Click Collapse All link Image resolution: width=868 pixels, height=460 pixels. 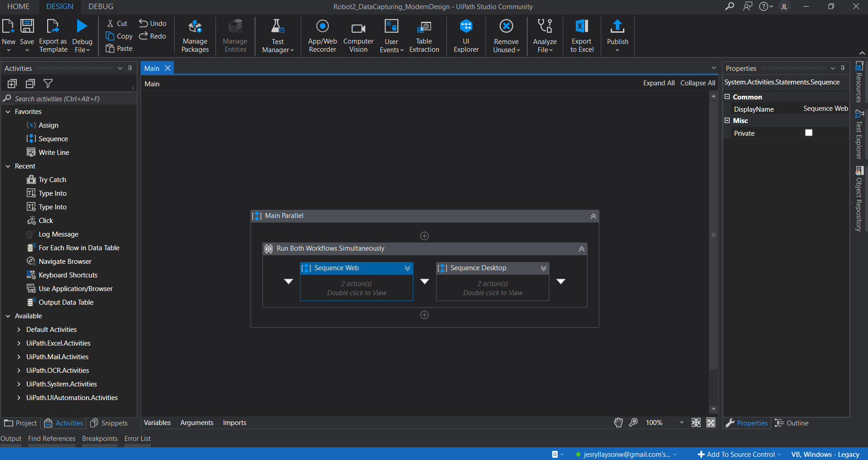[698, 83]
